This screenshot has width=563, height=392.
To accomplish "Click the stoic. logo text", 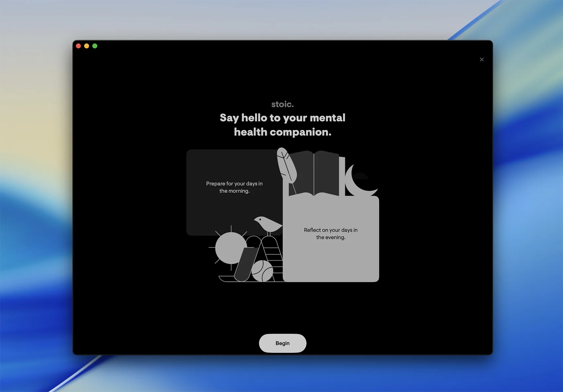I will coord(282,104).
